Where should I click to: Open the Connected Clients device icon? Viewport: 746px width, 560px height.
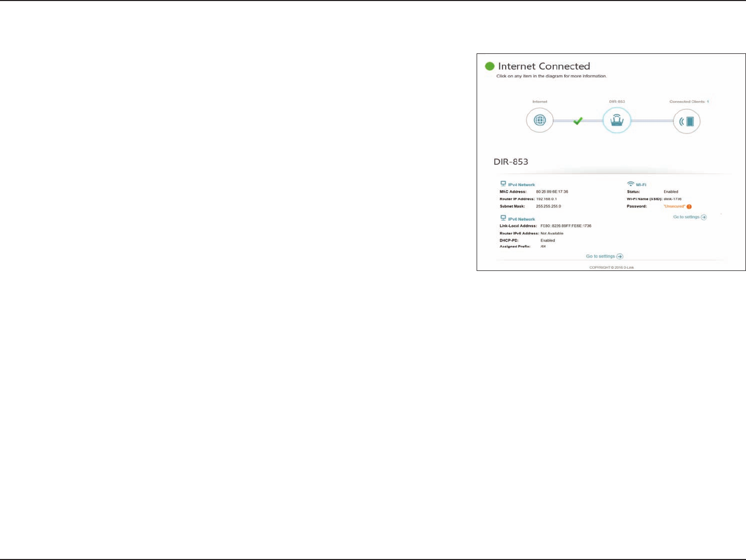coord(686,121)
